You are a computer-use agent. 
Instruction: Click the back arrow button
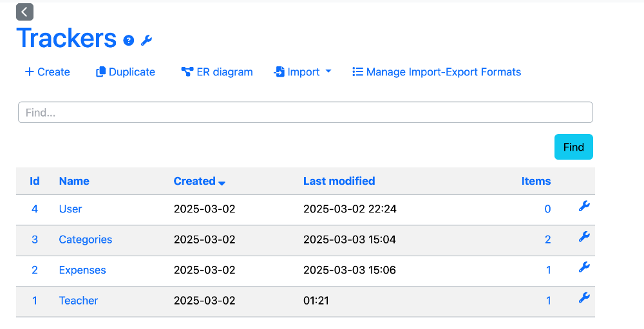click(24, 12)
